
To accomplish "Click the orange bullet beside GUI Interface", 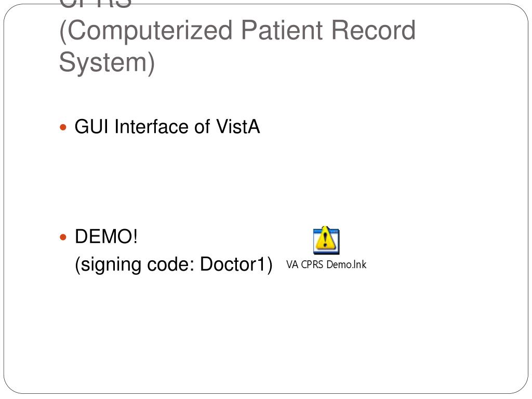I will click(63, 128).
